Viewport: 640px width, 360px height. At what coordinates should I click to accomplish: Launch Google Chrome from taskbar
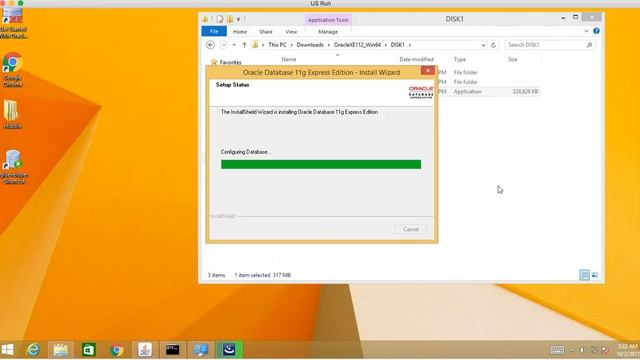click(117, 350)
